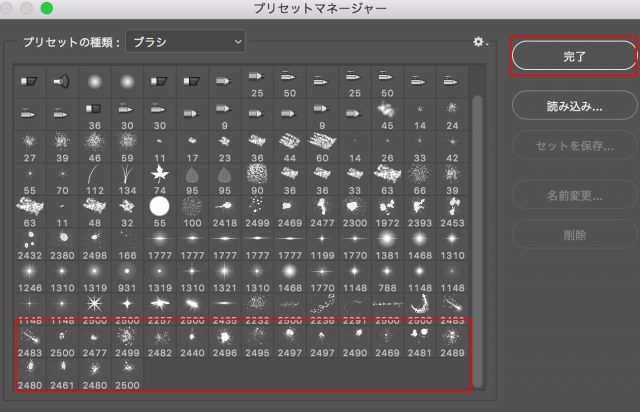The width and height of the screenshot is (640, 412).
Task: Pick the brush preset labeled 166
Action: point(127,240)
